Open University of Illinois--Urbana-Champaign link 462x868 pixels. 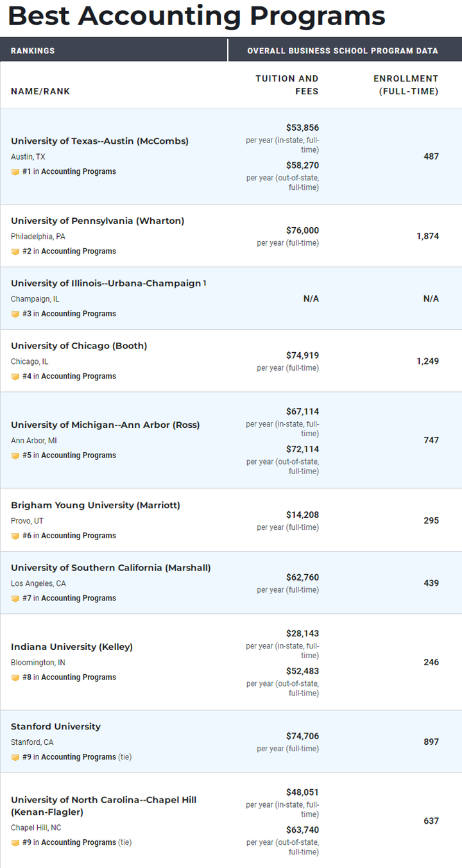106,284
